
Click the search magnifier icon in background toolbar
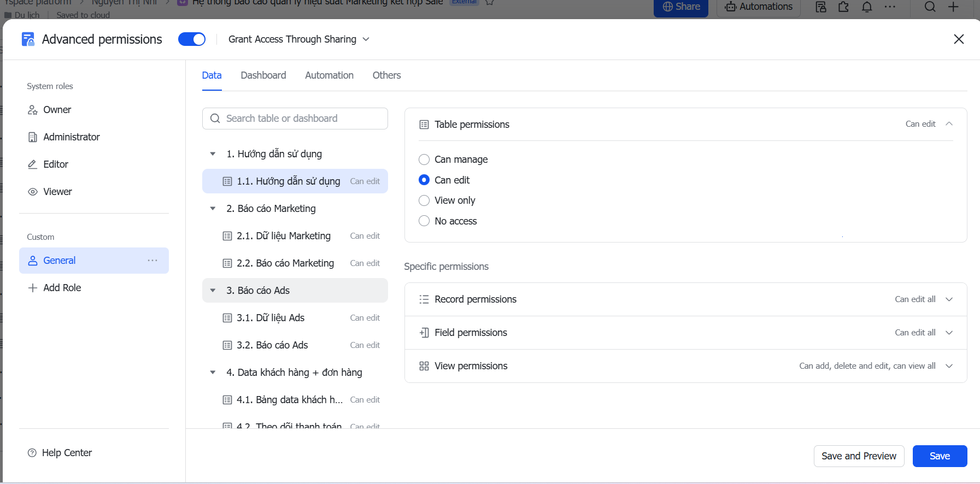(930, 7)
